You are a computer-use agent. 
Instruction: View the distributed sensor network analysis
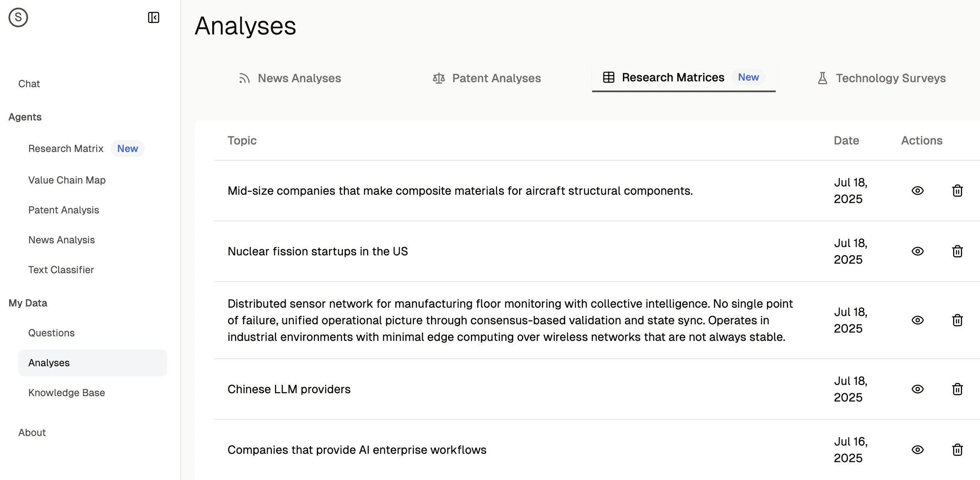(x=917, y=320)
